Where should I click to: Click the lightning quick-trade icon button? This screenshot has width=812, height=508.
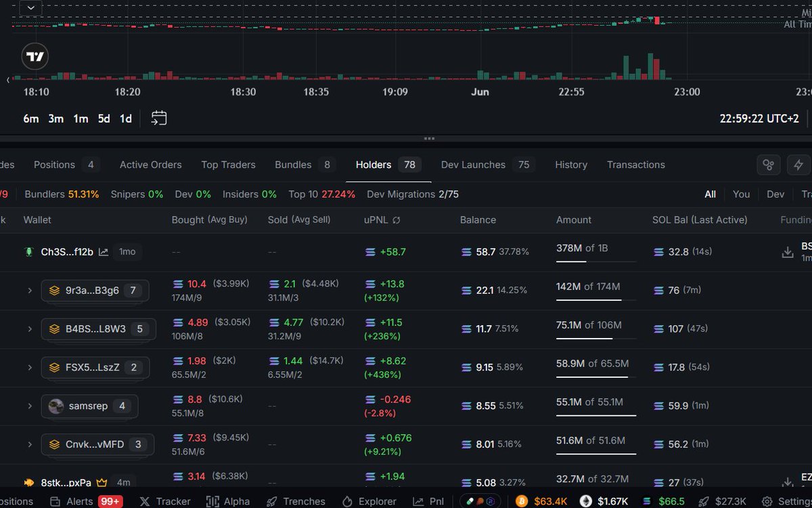[x=798, y=165]
